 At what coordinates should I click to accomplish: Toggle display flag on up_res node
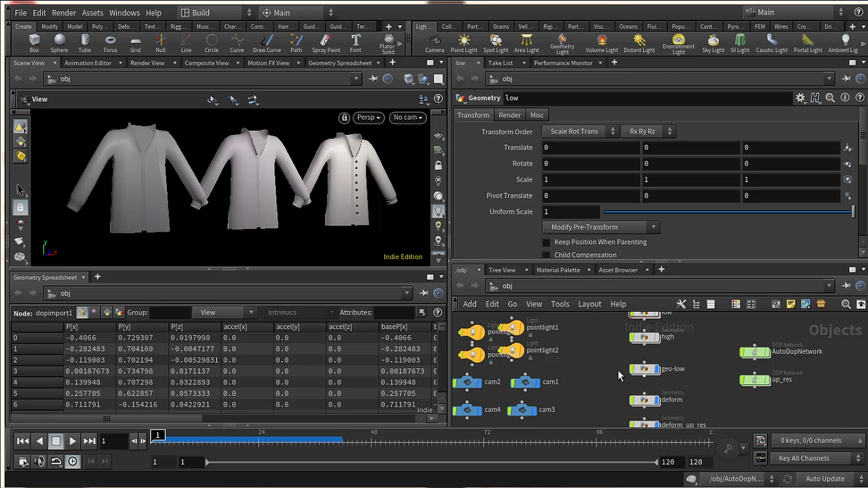[x=766, y=379]
